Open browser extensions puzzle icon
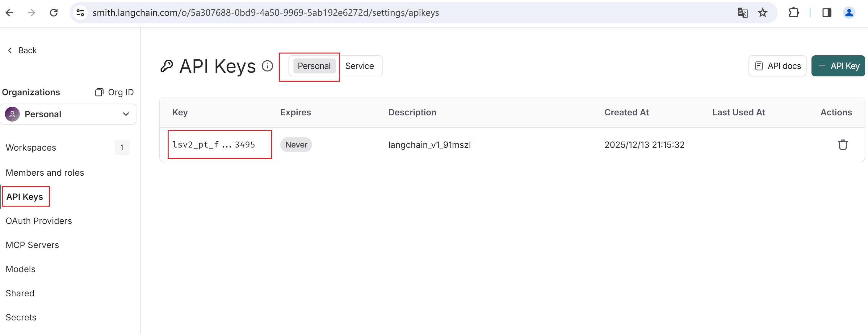The height and width of the screenshot is (334, 868). pos(794,13)
